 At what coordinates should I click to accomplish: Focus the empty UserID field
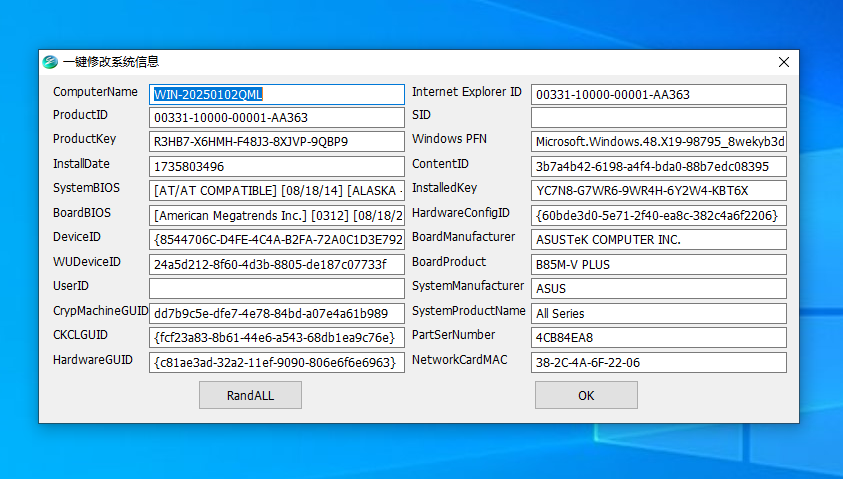click(x=277, y=288)
